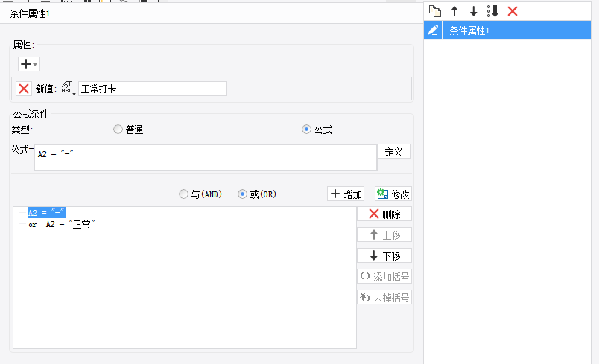
Task: Click the sort list icon
Action: 492,11
